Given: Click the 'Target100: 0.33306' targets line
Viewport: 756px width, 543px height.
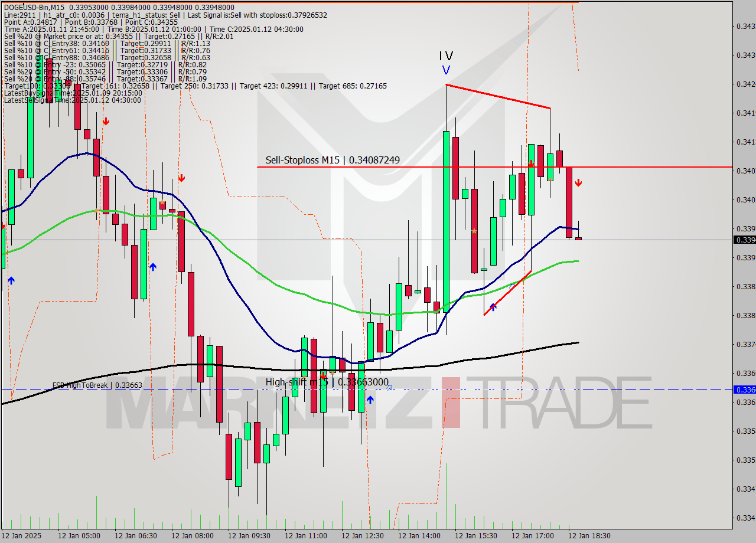Looking at the screenshot, I should click(x=195, y=86).
